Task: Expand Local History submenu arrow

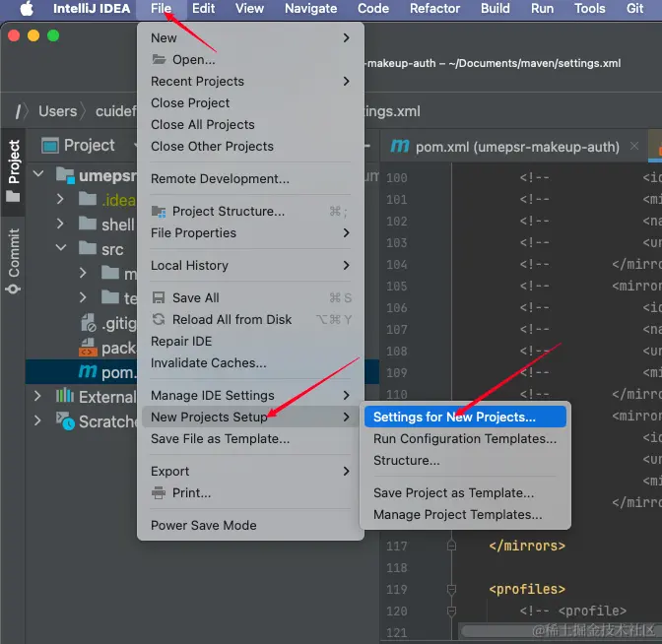Action: tap(346, 266)
